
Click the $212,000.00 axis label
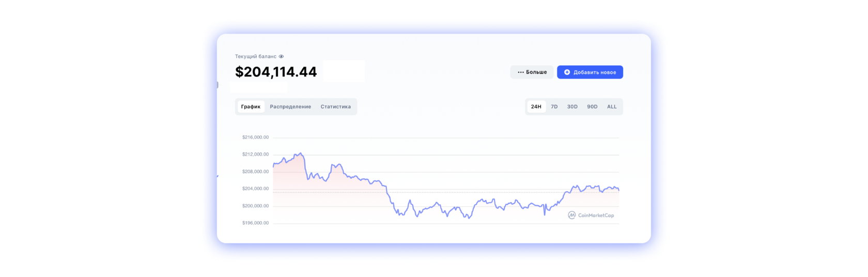tap(255, 154)
